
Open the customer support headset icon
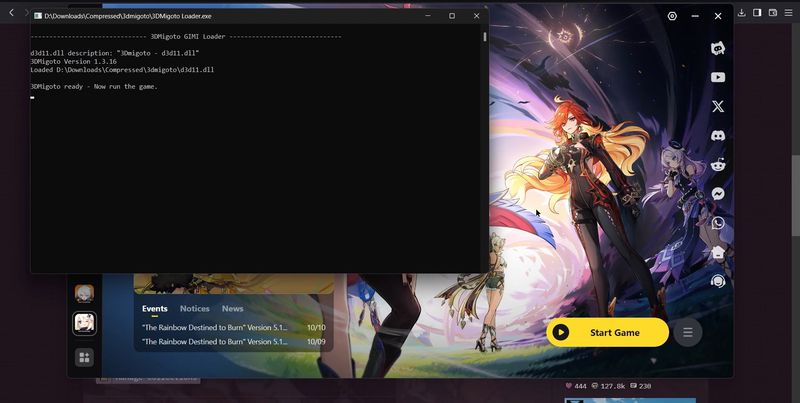718,282
